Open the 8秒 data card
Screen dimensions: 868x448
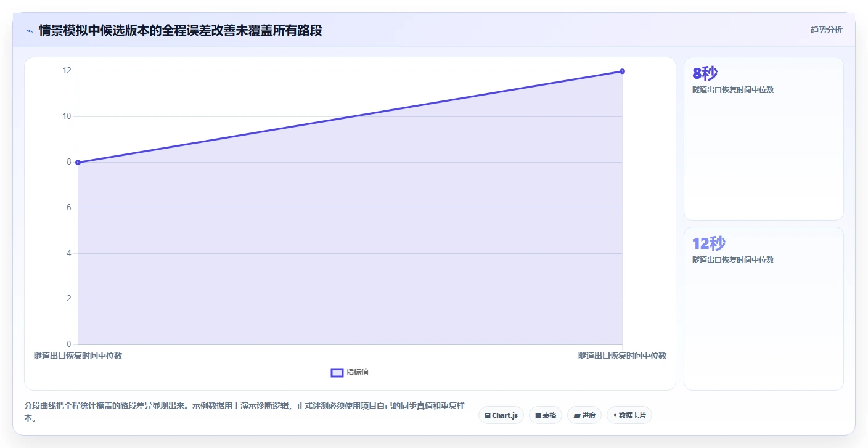[x=764, y=139]
